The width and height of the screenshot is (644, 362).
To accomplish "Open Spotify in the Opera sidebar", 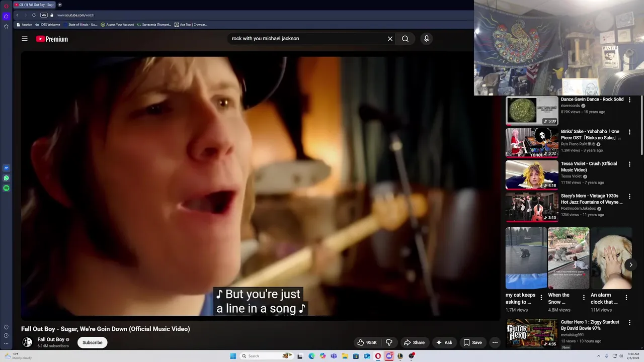I will coord(6,188).
